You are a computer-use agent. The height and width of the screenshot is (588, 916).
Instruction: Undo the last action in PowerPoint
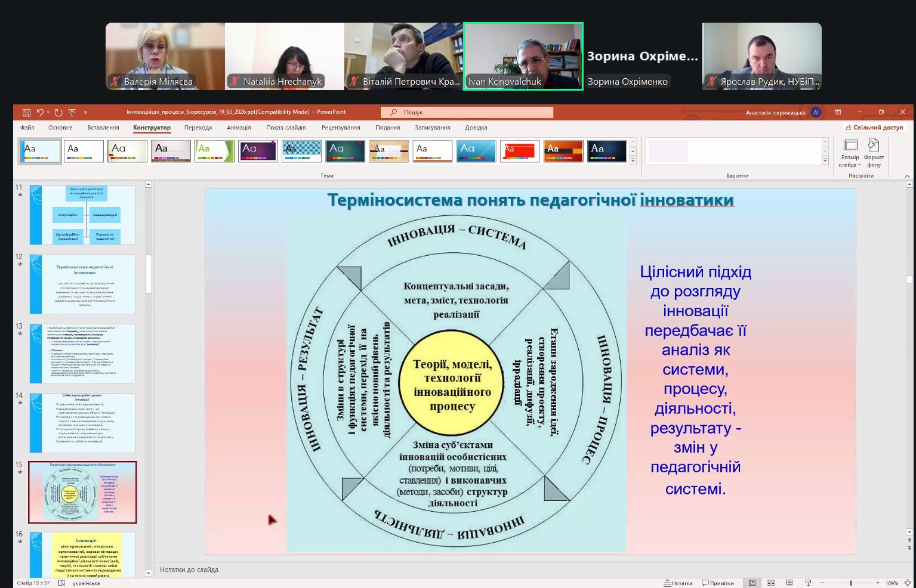click(39, 112)
